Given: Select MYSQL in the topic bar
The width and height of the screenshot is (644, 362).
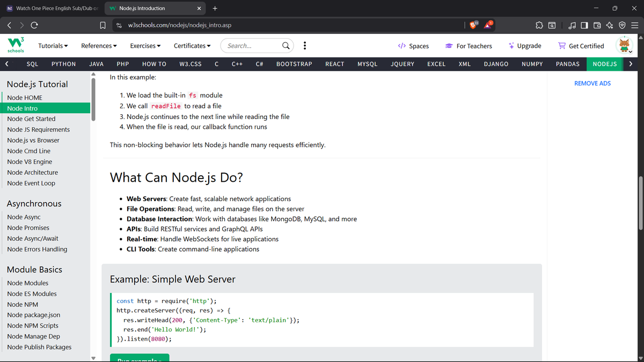Looking at the screenshot, I should coord(368,64).
